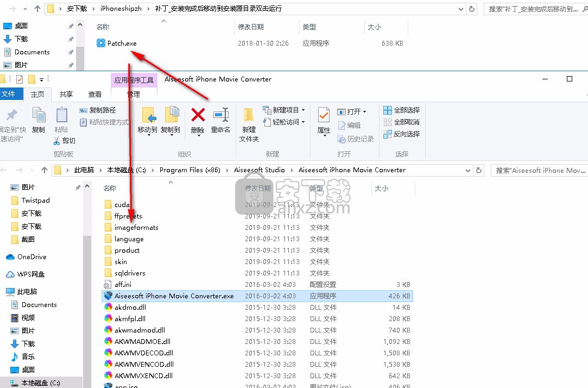The width and height of the screenshot is (588, 388).
Task: Click Aiseesoft Studio in the breadcrumb
Action: (x=260, y=170)
